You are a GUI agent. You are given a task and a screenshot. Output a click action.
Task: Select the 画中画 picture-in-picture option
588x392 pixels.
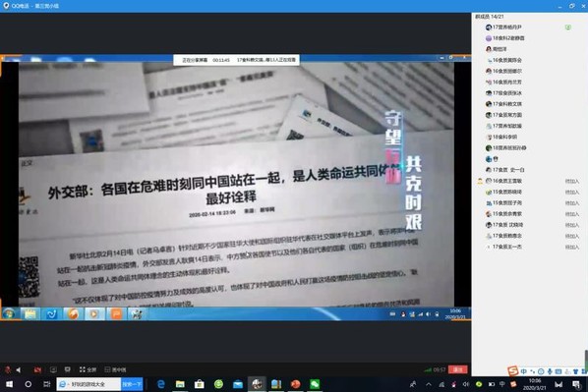(115, 369)
